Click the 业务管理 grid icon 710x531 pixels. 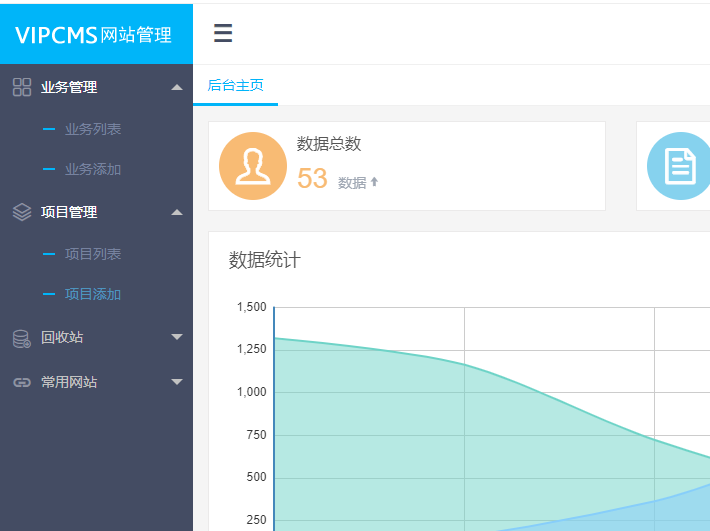[22, 87]
